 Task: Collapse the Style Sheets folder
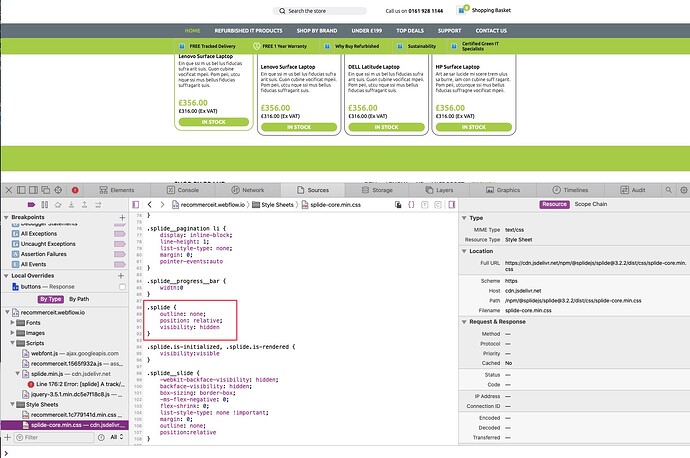pyautogui.click(x=13, y=404)
